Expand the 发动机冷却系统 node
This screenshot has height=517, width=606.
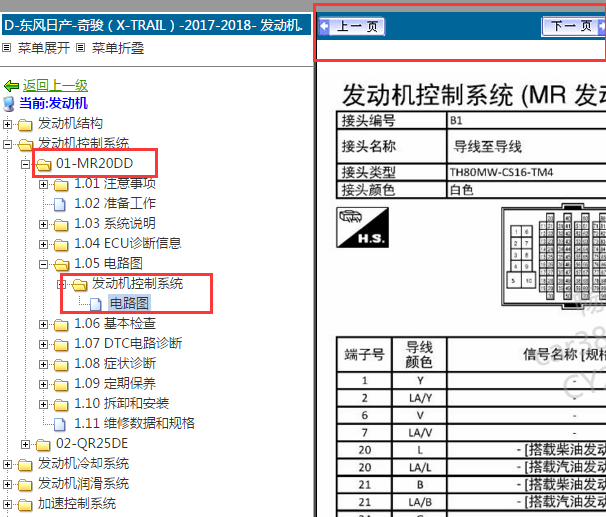[x=7, y=464]
